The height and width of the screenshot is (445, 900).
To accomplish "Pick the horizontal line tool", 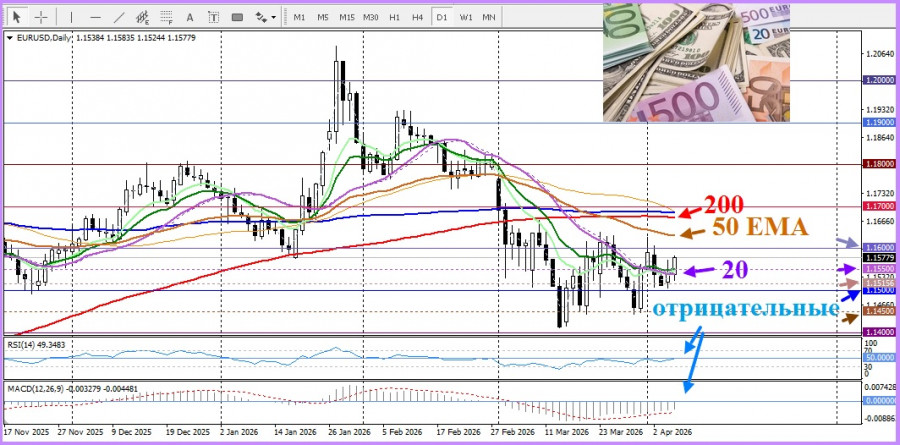I will point(95,17).
